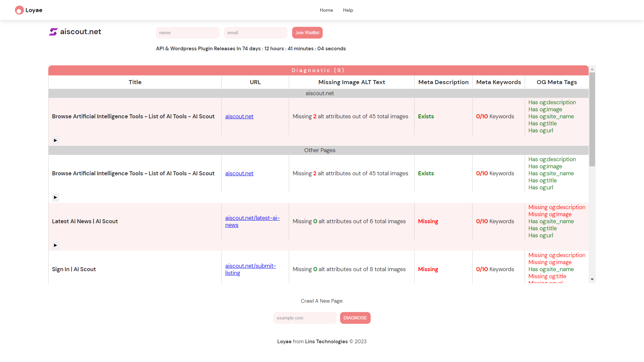644x362 pixels.
Task: Focus the name input field
Action: coord(187,33)
